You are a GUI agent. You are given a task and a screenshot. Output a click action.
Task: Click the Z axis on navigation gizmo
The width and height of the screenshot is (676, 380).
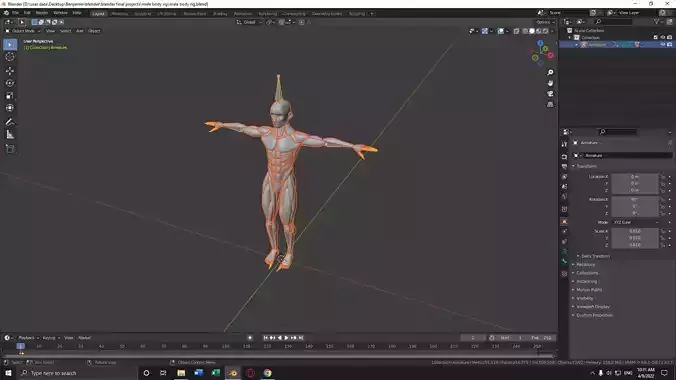(x=541, y=43)
